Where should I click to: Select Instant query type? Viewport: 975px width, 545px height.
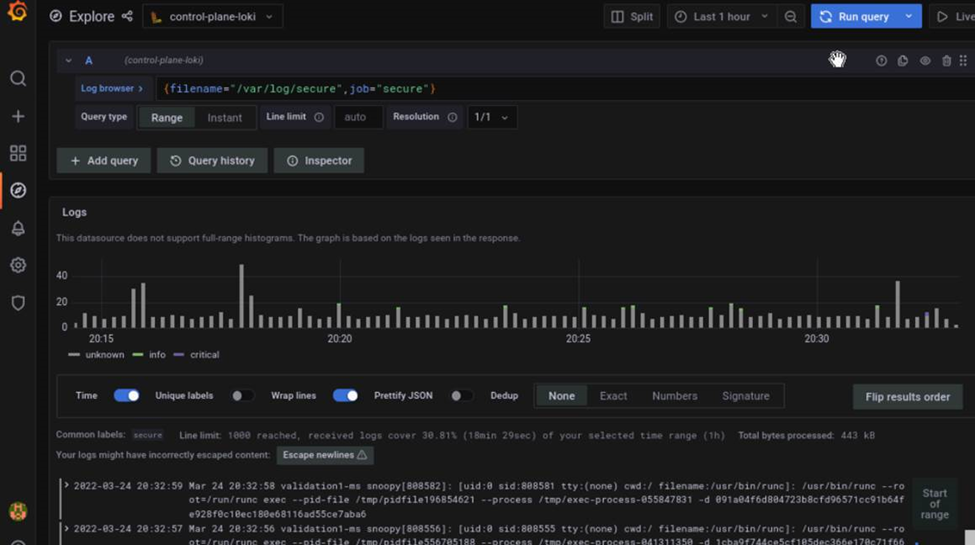224,118
